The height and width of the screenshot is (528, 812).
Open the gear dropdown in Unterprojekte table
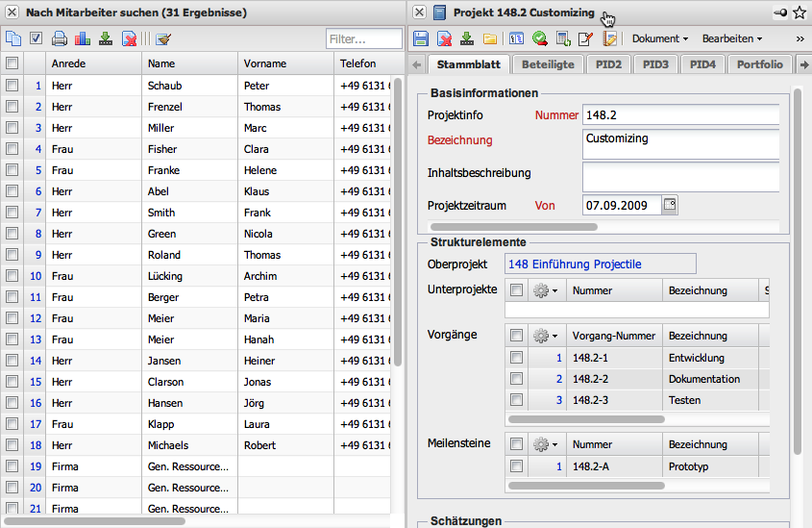tap(545, 290)
